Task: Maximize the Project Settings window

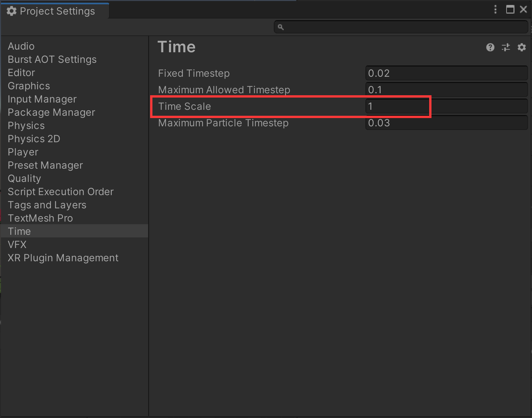Action: click(x=510, y=10)
